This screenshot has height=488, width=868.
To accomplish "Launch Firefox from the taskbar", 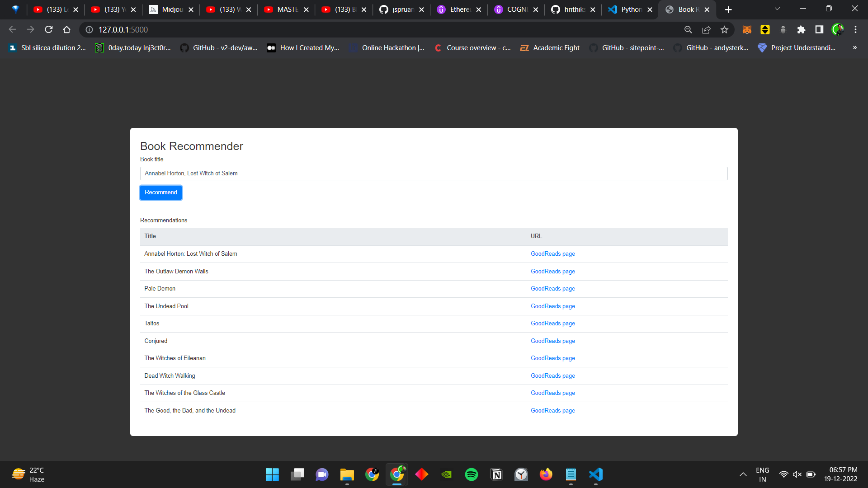I will 546,474.
